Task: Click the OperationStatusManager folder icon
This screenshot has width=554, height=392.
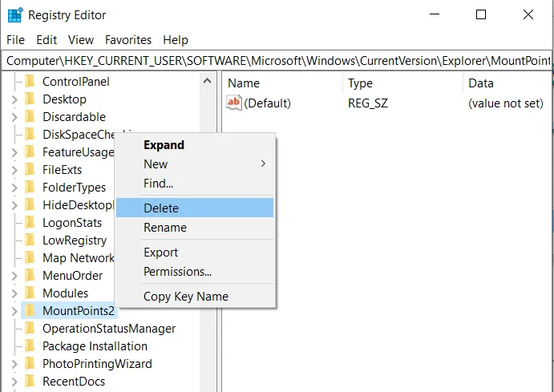Action: 30,329
